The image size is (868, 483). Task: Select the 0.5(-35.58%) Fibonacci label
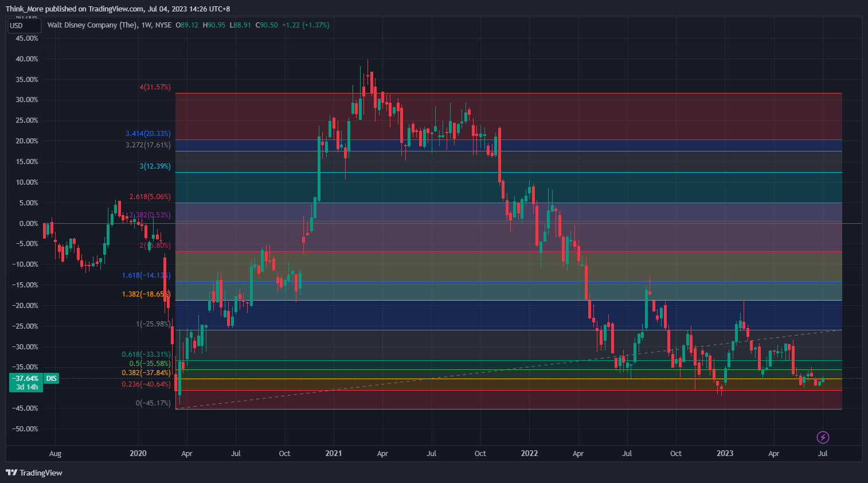[x=150, y=364]
